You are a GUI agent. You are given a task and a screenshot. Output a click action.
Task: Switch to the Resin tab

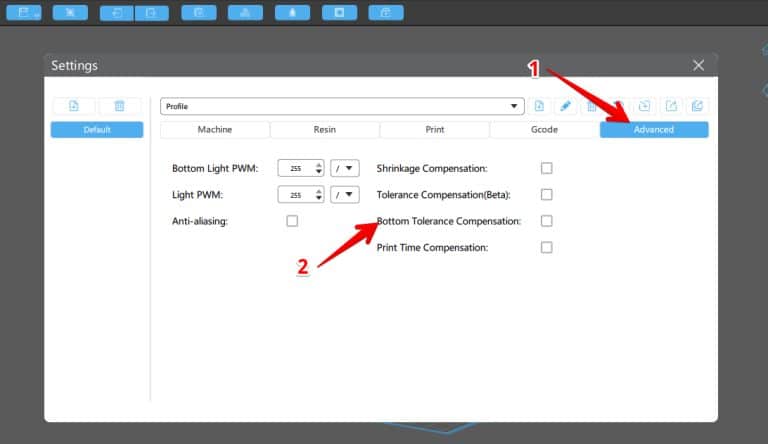[x=325, y=129]
